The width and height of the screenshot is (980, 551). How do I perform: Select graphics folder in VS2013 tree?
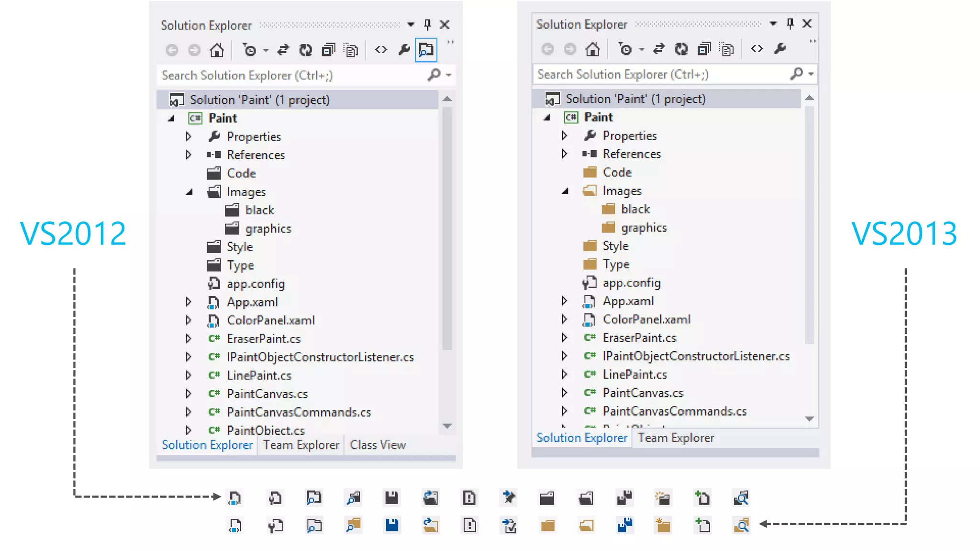click(x=634, y=228)
